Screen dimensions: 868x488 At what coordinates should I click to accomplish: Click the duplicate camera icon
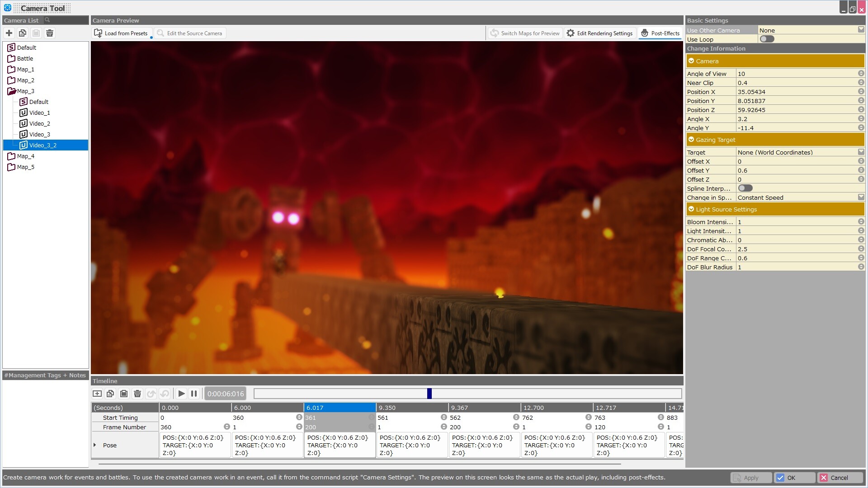pos(23,33)
